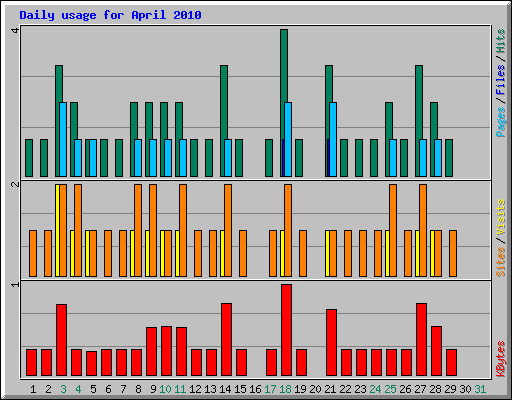Click green weekend day label 18
512x400 pixels.
(x=285, y=389)
